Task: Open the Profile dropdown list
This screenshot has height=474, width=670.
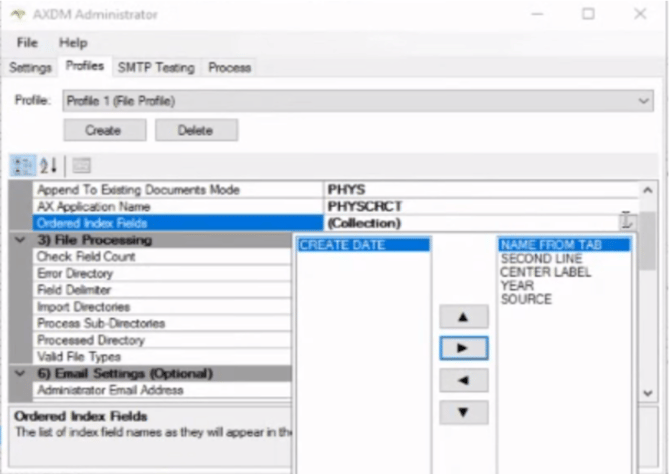Action: click(643, 101)
